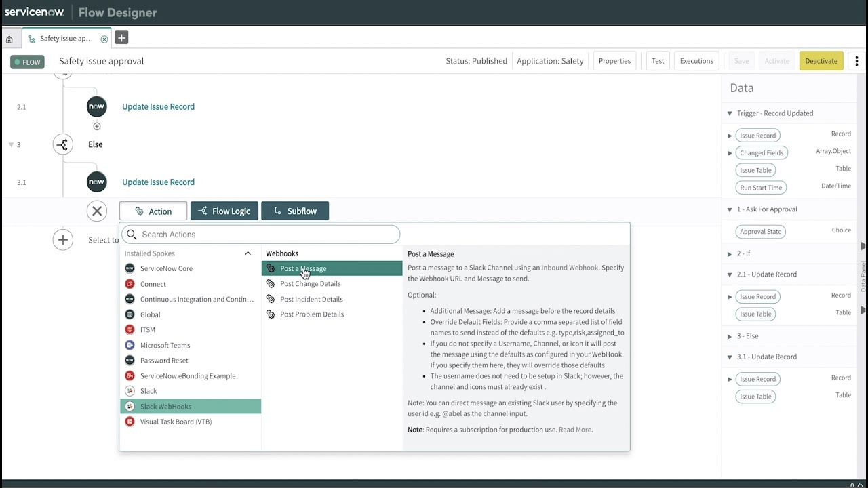This screenshot has height=488, width=868.
Task: Click the Post Problem Details action icon
Action: 271,314
